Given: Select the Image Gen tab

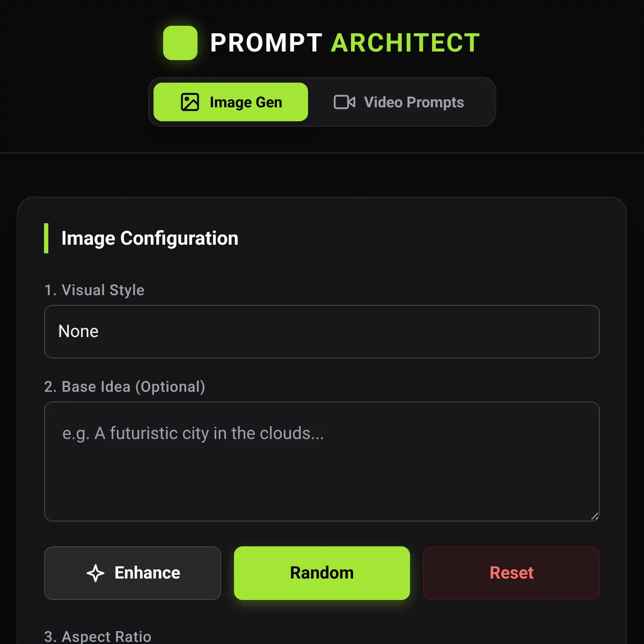Looking at the screenshot, I should pyautogui.click(x=230, y=102).
